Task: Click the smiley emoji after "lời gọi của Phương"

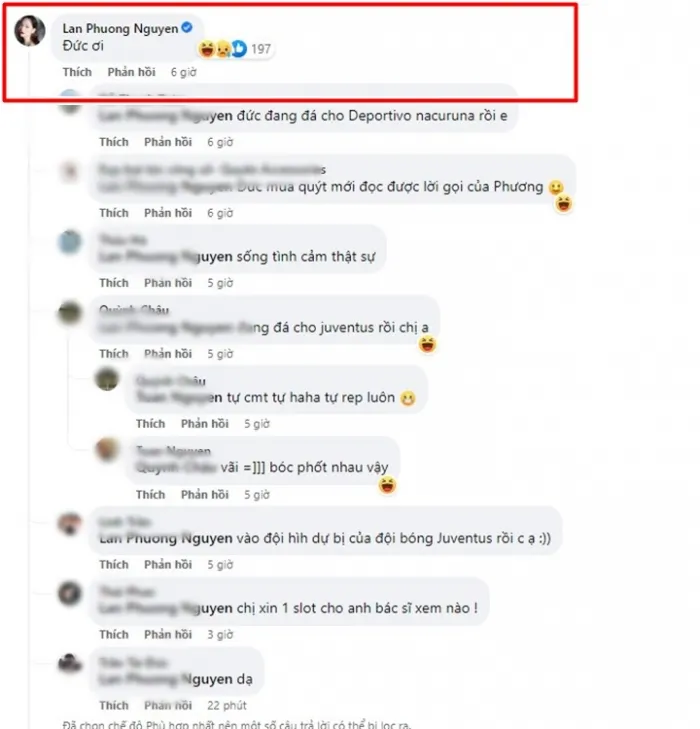Action: click(556, 187)
